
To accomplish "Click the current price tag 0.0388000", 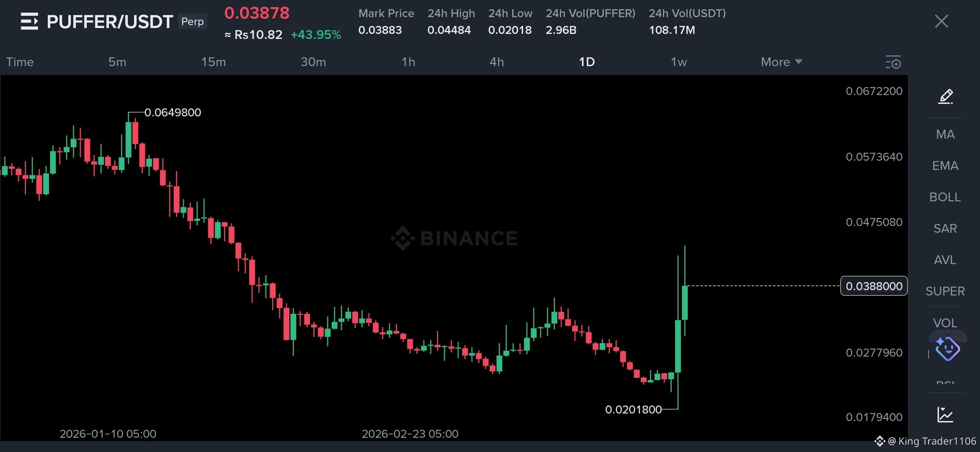I will coord(874,286).
